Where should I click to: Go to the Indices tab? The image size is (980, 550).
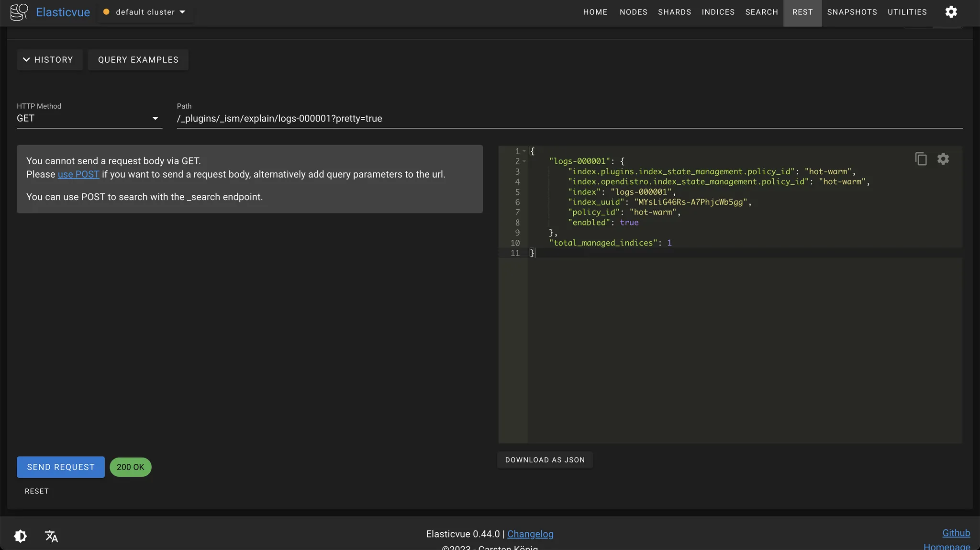click(718, 12)
